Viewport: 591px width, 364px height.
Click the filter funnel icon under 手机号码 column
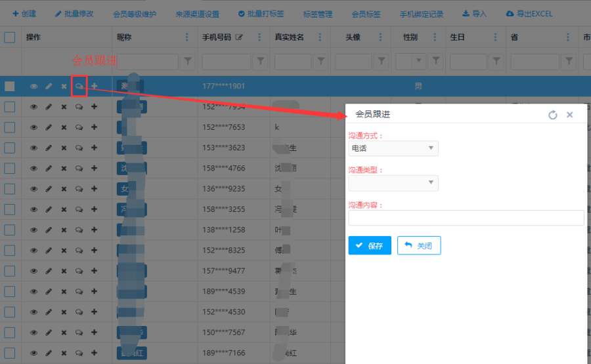[x=261, y=62]
